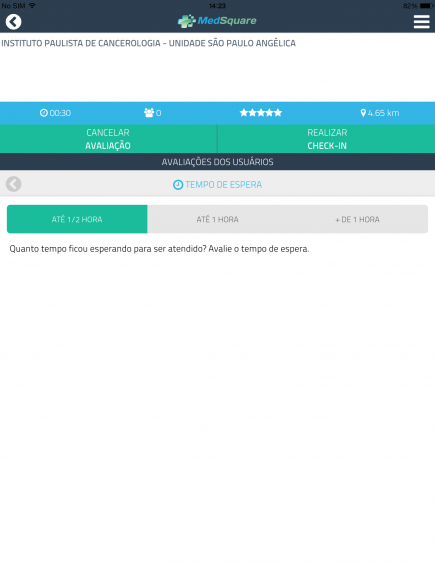Tap the Tempo de Espera heading
Image resolution: width=435 pixels, height=585 pixels.
pyautogui.click(x=223, y=185)
